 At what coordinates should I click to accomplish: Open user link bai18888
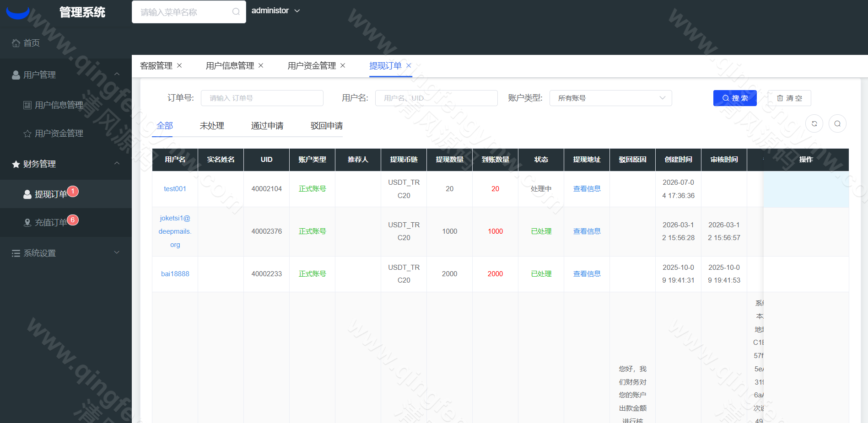click(x=175, y=274)
